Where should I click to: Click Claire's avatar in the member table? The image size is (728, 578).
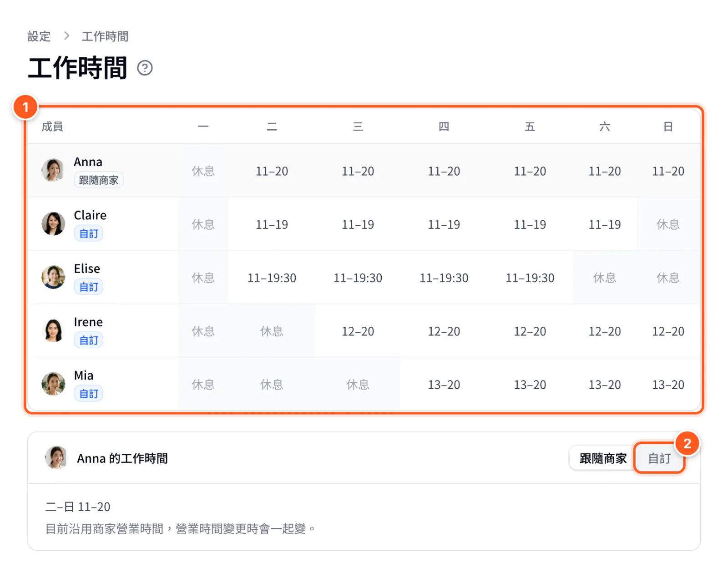pos(53,224)
